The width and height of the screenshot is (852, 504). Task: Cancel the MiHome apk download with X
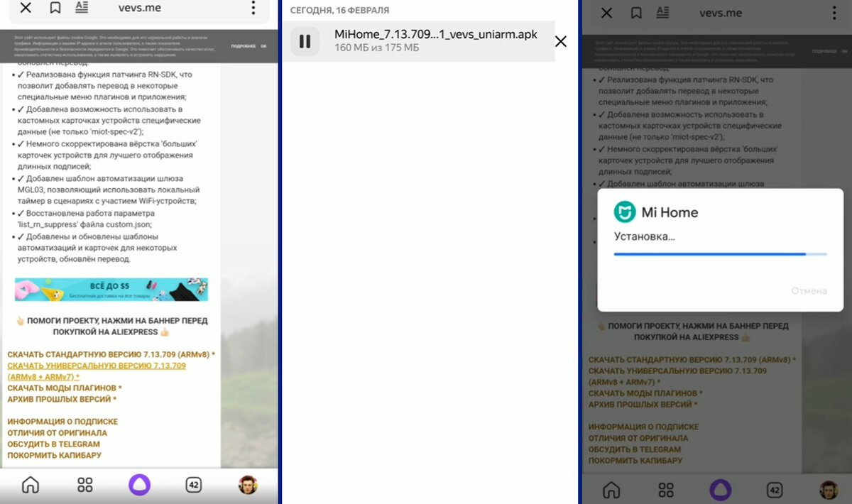[561, 41]
